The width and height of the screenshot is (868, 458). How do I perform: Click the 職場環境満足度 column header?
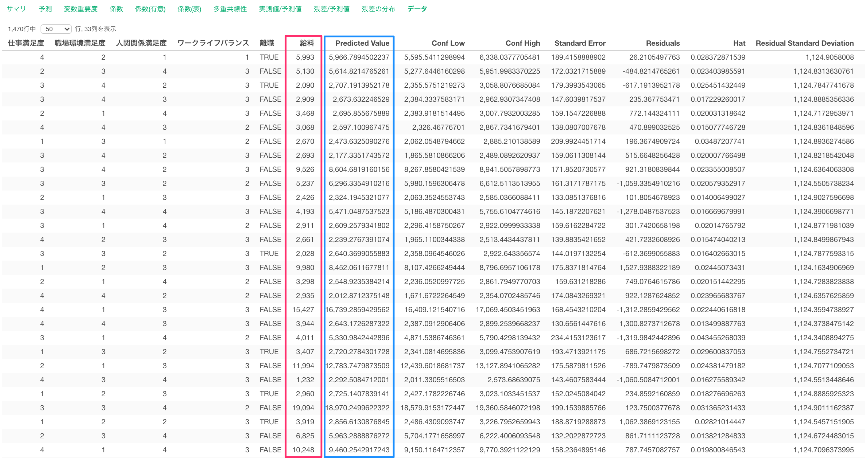click(80, 43)
